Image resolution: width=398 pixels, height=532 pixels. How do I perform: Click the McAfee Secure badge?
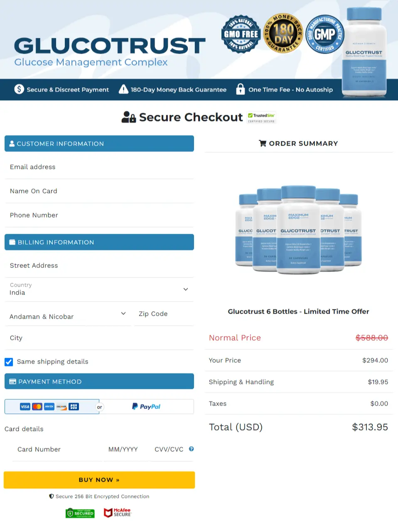click(118, 512)
